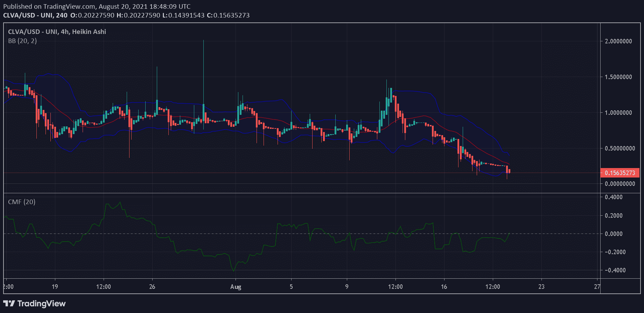Click the 16 date marker on time axis
Viewport: 644px width, 313px height.
pyautogui.click(x=444, y=287)
